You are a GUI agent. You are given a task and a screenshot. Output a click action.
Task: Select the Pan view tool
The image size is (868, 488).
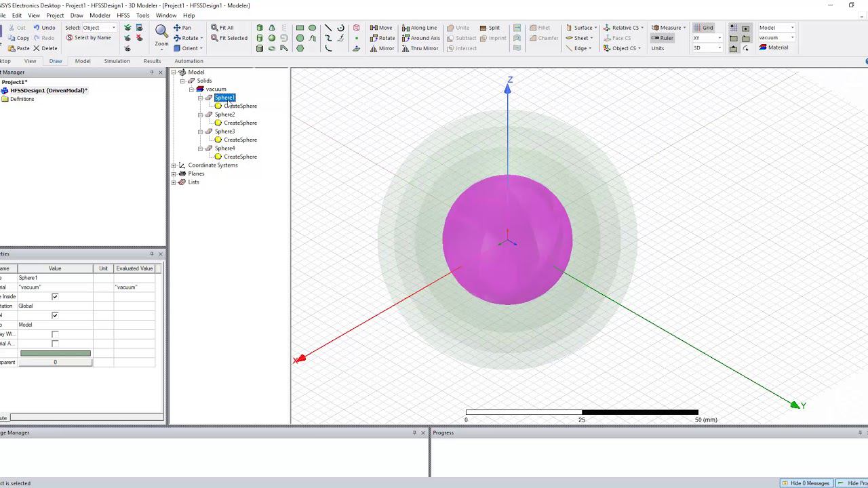click(182, 28)
